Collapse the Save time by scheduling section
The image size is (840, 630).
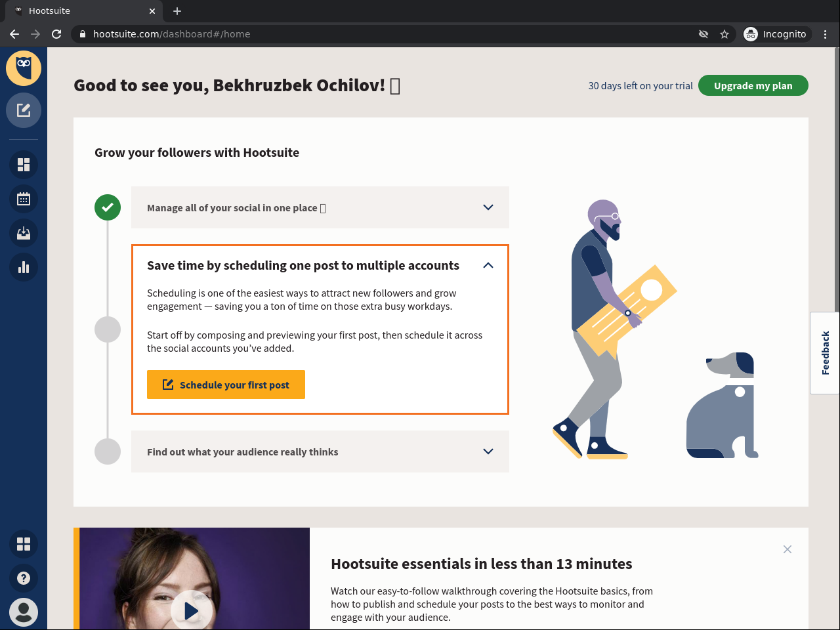488,265
